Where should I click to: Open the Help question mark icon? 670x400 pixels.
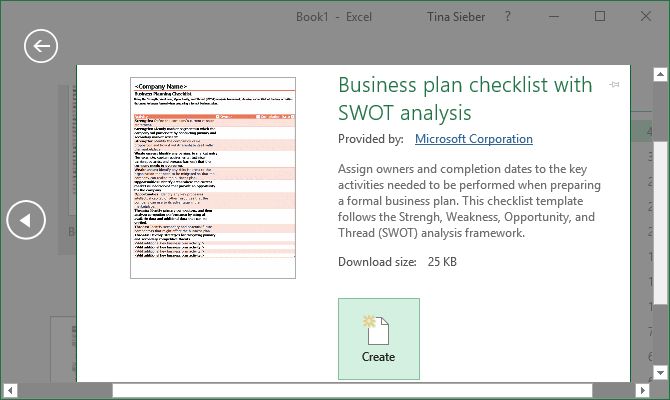pos(507,17)
